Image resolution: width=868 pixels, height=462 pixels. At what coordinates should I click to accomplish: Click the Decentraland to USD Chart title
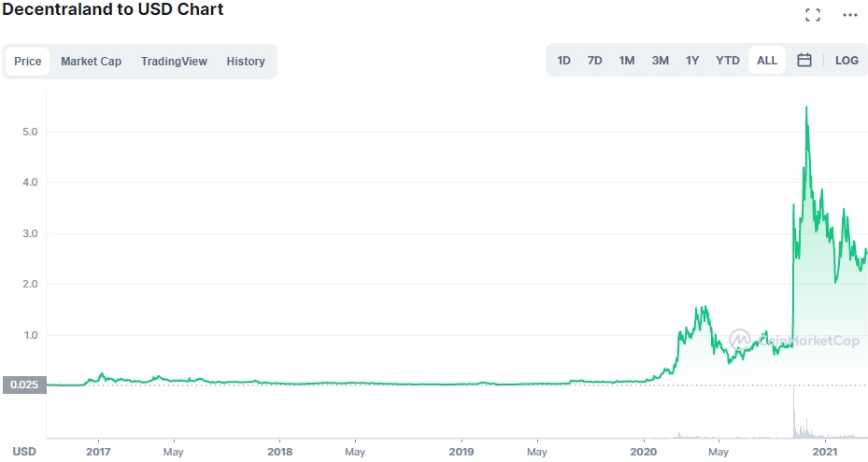pyautogui.click(x=113, y=9)
